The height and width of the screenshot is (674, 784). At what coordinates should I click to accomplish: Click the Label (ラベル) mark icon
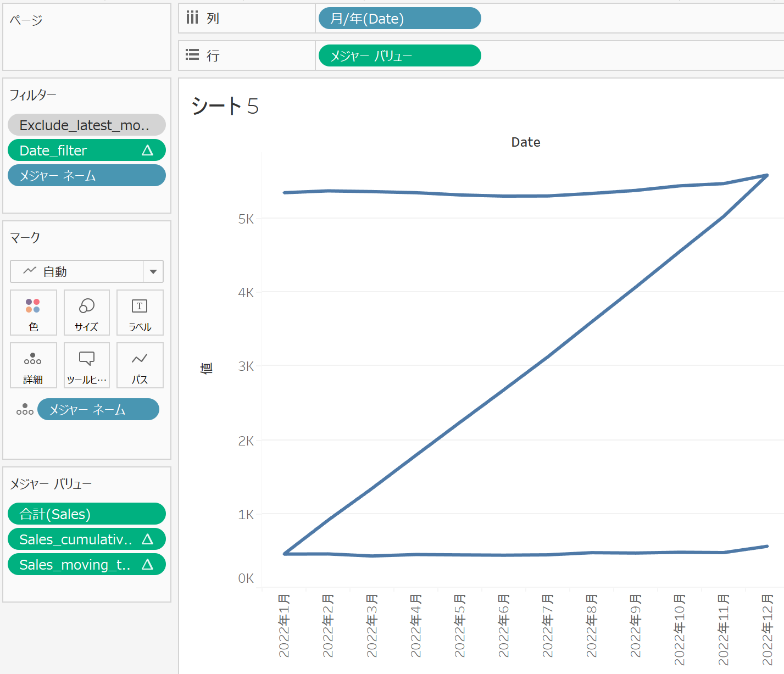click(140, 313)
